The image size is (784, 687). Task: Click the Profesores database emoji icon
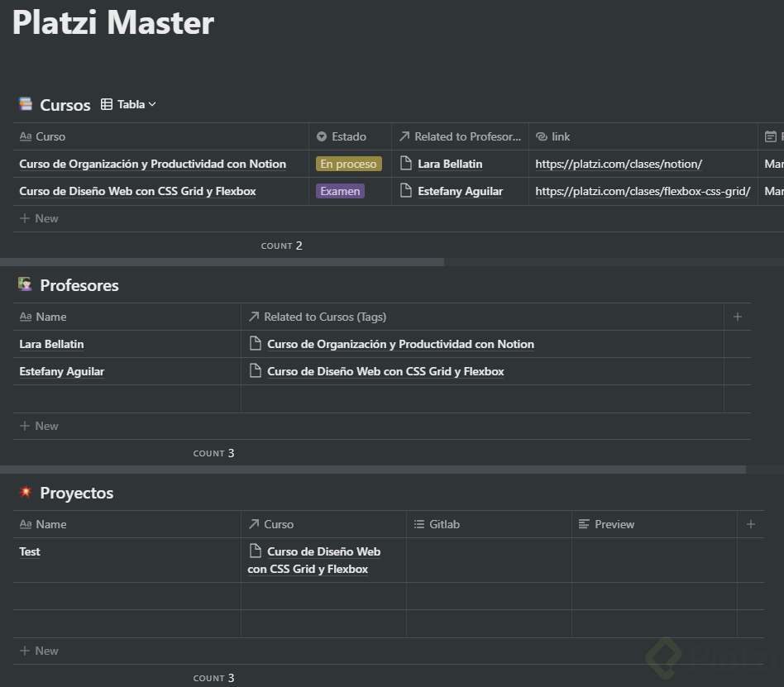click(26, 284)
